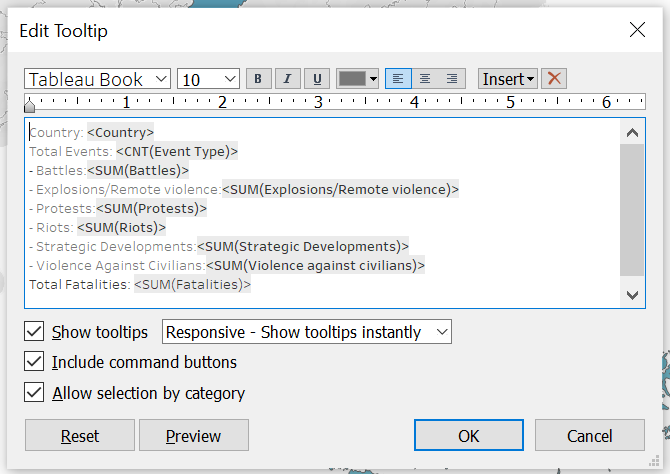Open the Tableau Book font dropdown
Screen dimensions: 670x474
pos(98,79)
